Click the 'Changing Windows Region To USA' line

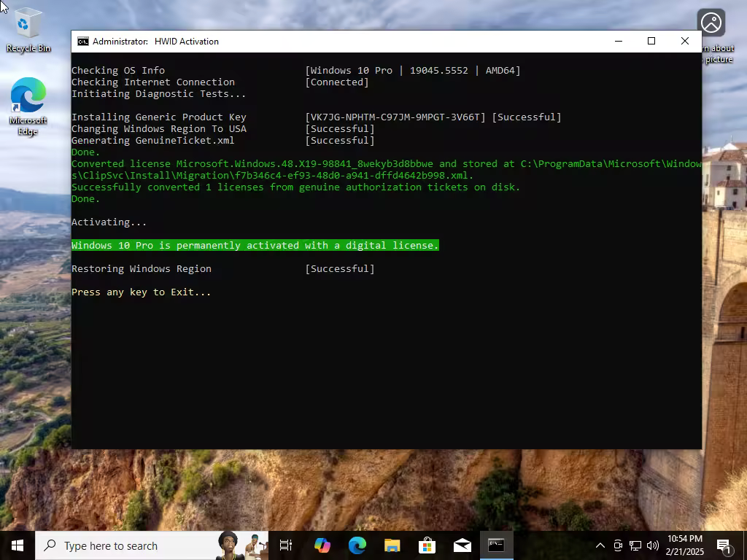tap(158, 128)
